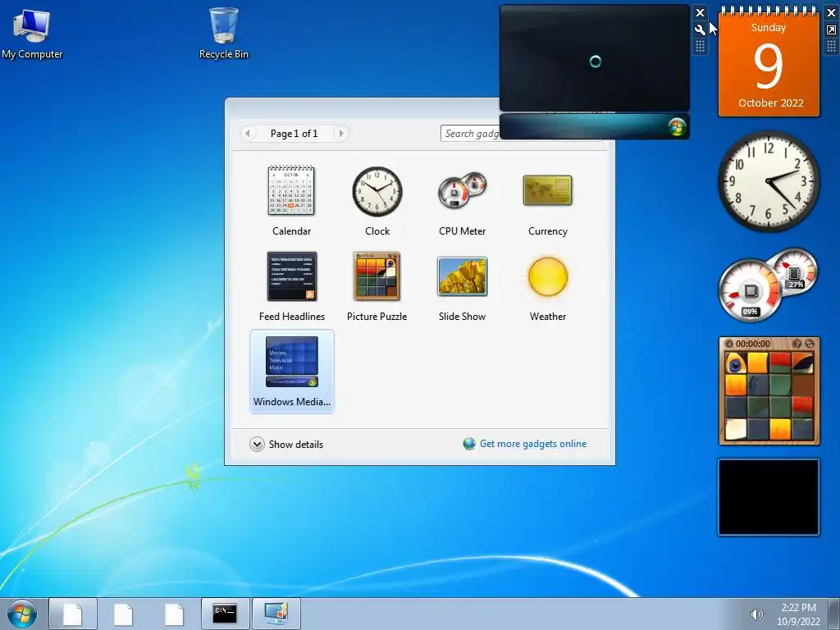Click the "CPU Meter" label text
The width and height of the screenshot is (840, 630).
(462, 231)
